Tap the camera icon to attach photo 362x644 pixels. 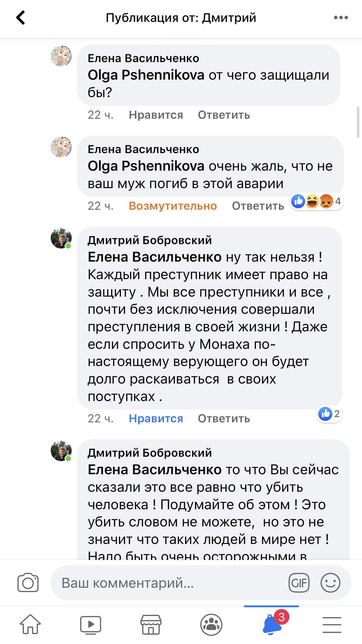coord(28,583)
